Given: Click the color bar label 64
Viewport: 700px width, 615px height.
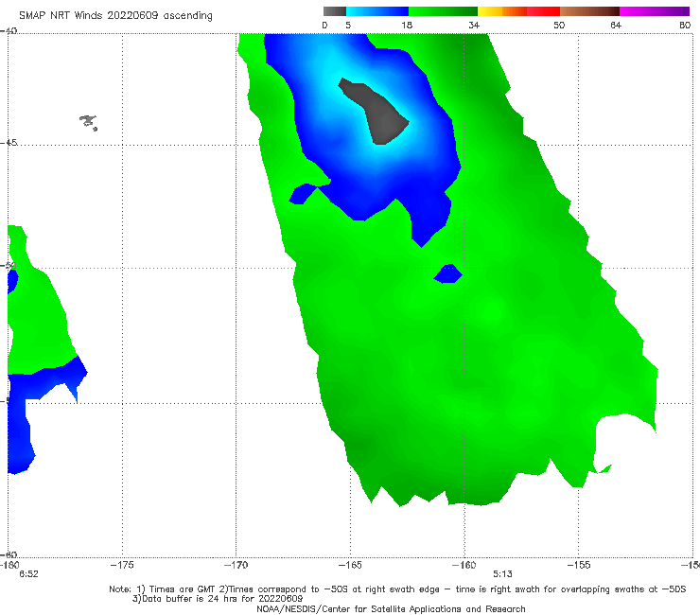Looking at the screenshot, I should [x=616, y=25].
